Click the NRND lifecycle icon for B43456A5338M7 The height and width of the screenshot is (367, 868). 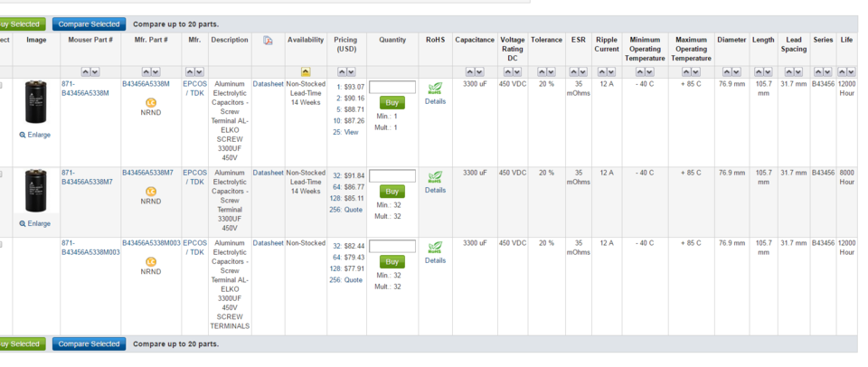[x=151, y=192]
